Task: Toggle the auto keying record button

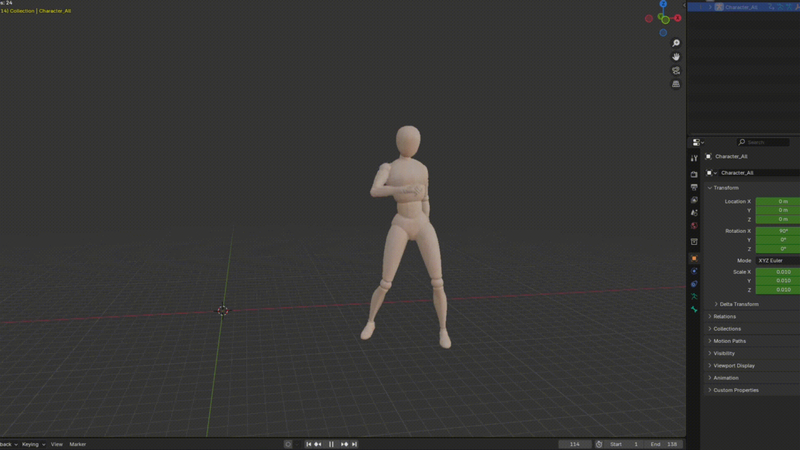Action: pyautogui.click(x=288, y=444)
